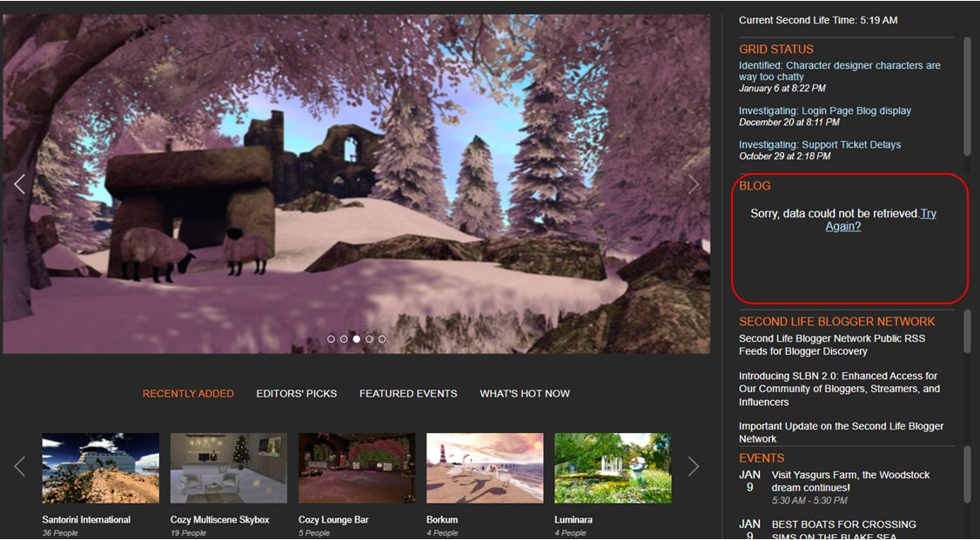Open the Editors' Picks tab
The height and width of the screenshot is (540, 980).
pos(296,394)
